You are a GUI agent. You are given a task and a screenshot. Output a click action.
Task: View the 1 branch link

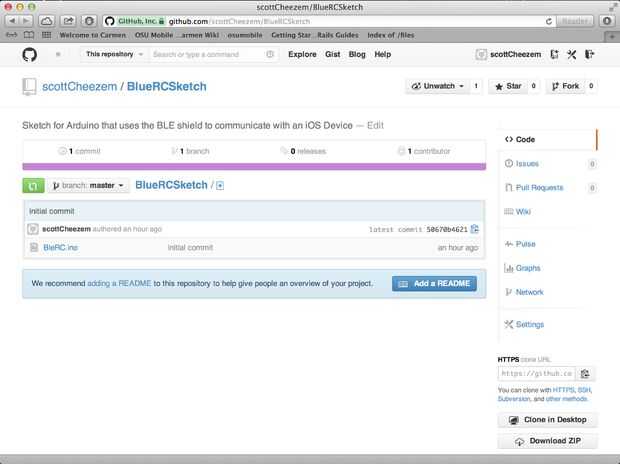coord(191,151)
